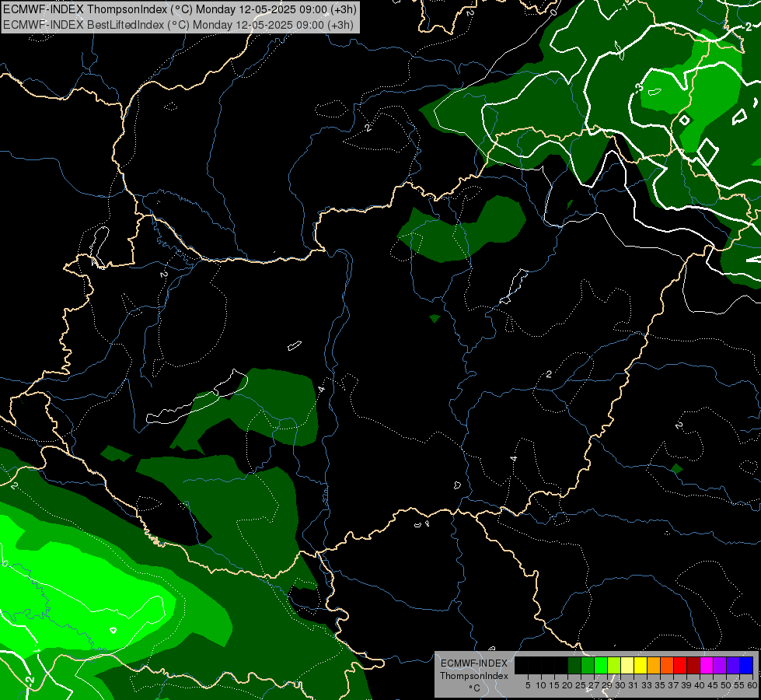Pick the yellow-green 29–30 legend swatch
Screen dimensions: 761x700
pyautogui.click(x=614, y=665)
